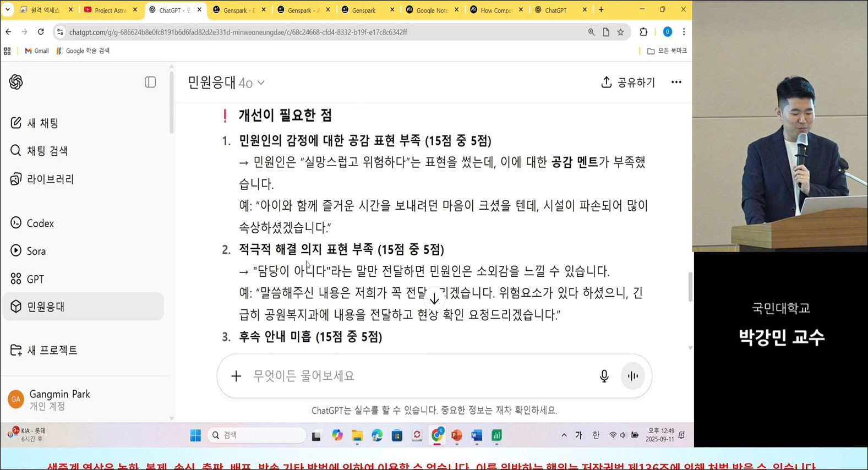Switch to the Google NotebookLM browser tab
This screenshot has height=470, width=868.
click(432, 10)
